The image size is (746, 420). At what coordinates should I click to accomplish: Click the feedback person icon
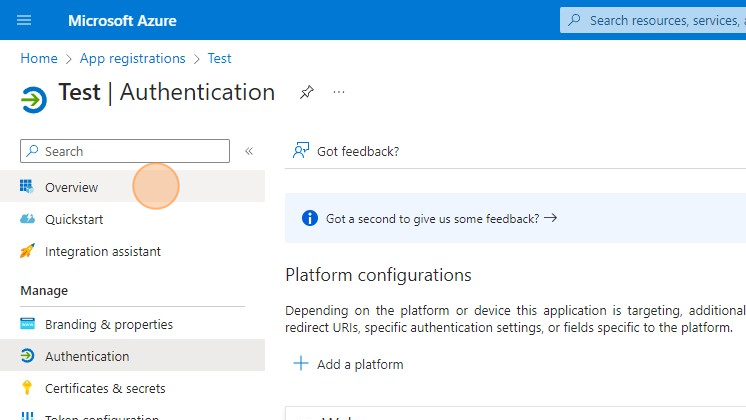tap(301, 151)
